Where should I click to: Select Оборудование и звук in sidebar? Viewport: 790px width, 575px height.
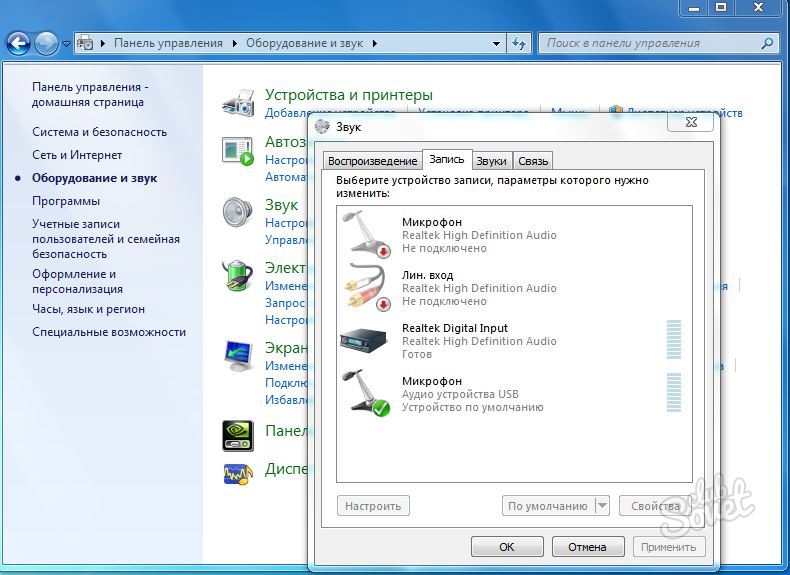(94, 178)
